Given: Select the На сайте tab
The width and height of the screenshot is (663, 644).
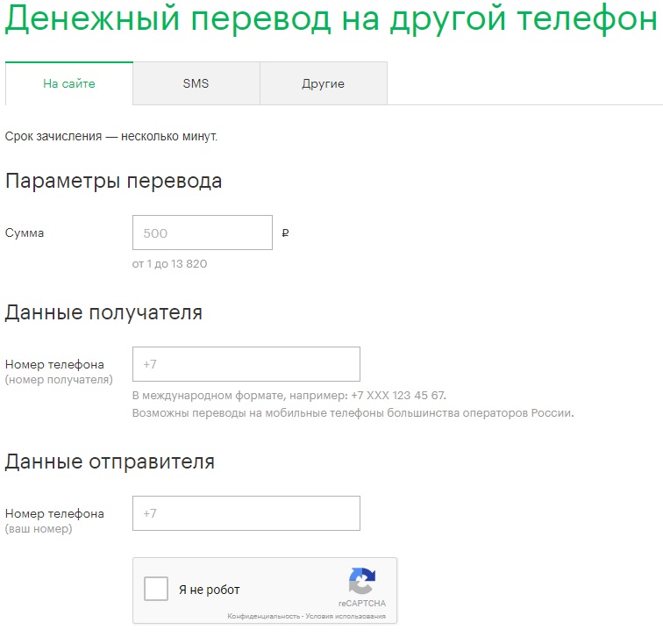Looking at the screenshot, I should click(x=69, y=84).
